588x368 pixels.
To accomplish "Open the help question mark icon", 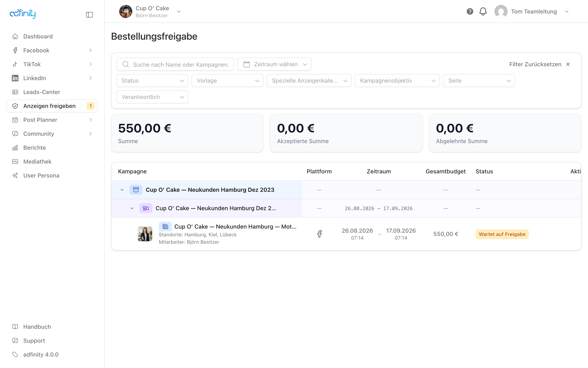I will pyautogui.click(x=470, y=11).
